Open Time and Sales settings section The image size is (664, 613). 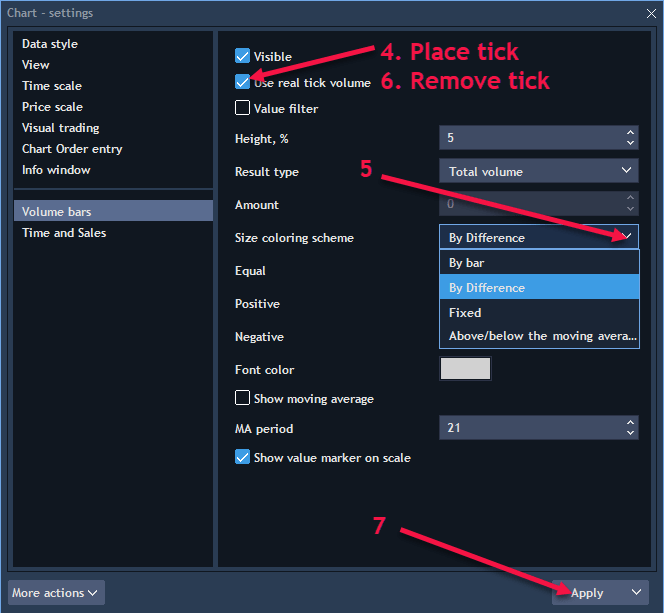click(x=64, y=233)
